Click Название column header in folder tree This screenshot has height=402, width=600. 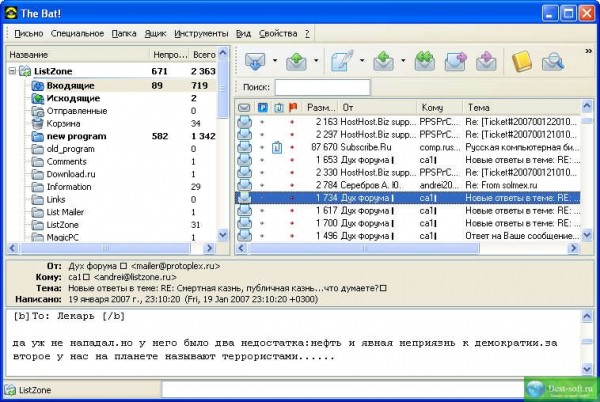[78, 55]
